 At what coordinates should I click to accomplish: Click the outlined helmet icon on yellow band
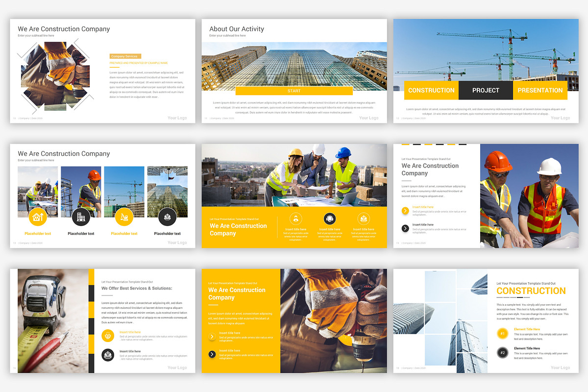pyautogui.click(x=364, y=219)
